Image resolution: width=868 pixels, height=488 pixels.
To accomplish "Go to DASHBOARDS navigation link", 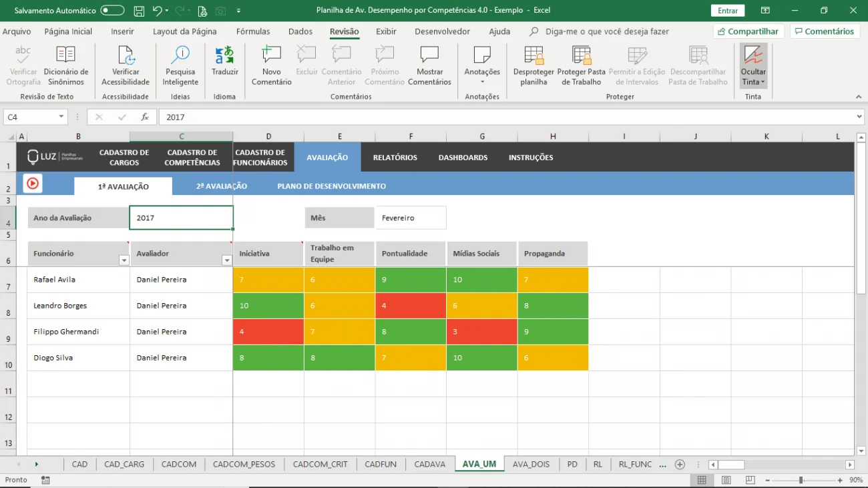I will click(x=463, y=158).
